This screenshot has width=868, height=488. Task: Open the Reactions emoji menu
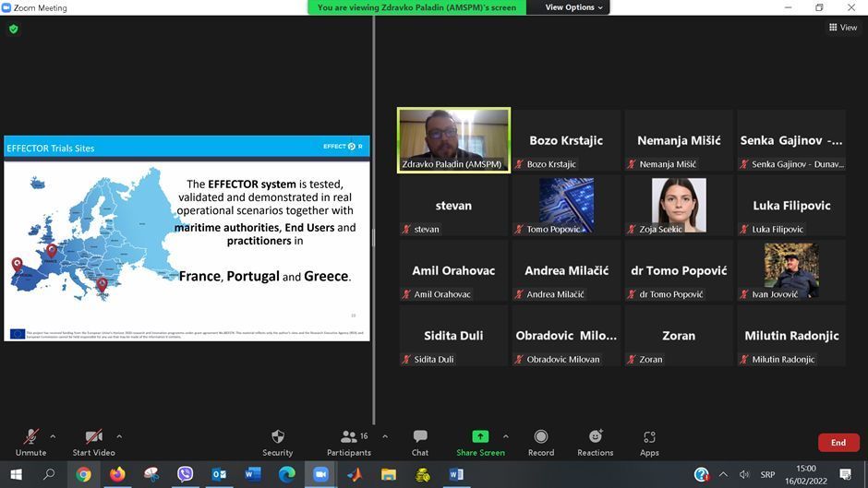596,441
